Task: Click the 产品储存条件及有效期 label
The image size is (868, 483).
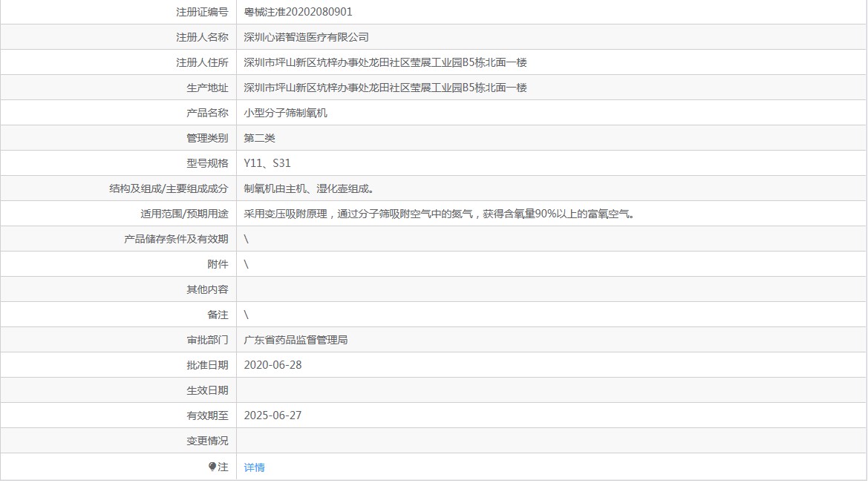Action: [176, 239]
